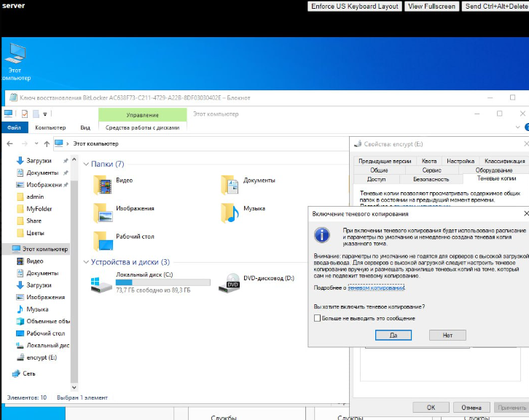Open the теневом копировании help link
This screenshot has height=420, width=529.
click(x=376, y=288)
